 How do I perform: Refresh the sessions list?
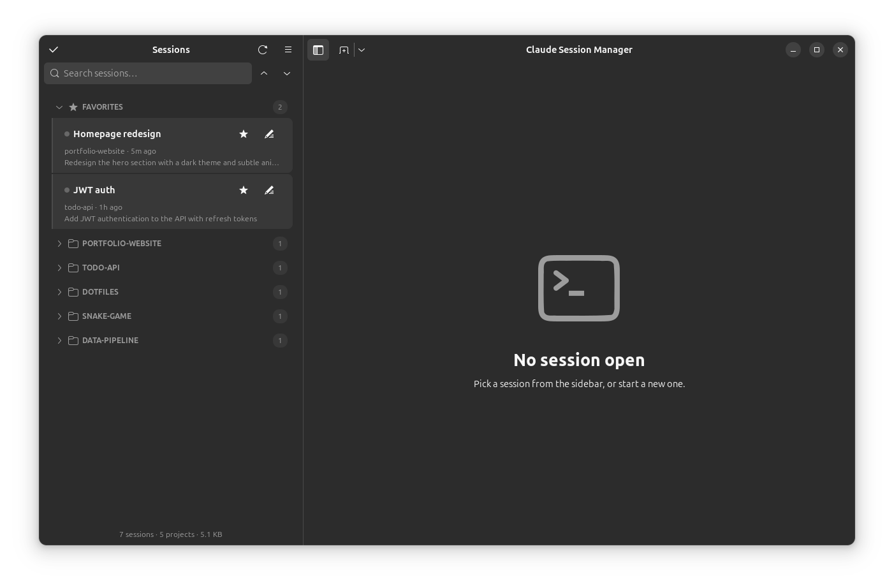(x=263, y=50)
